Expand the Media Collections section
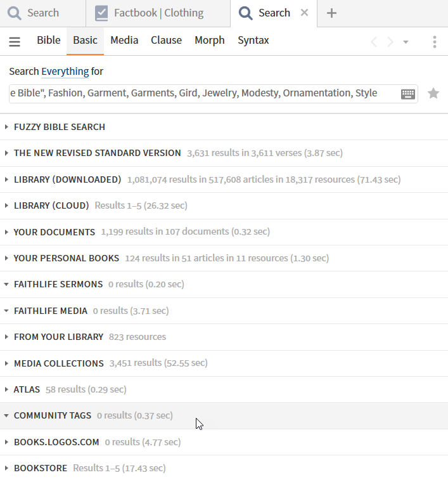448x482 pixels. point(6,363)
